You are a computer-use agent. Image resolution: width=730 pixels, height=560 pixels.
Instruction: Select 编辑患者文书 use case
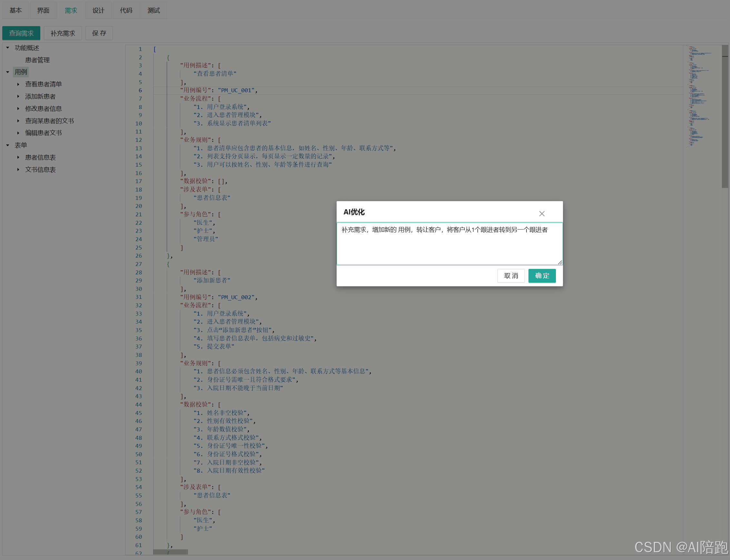pyautogui.click(x=43, y=133)
